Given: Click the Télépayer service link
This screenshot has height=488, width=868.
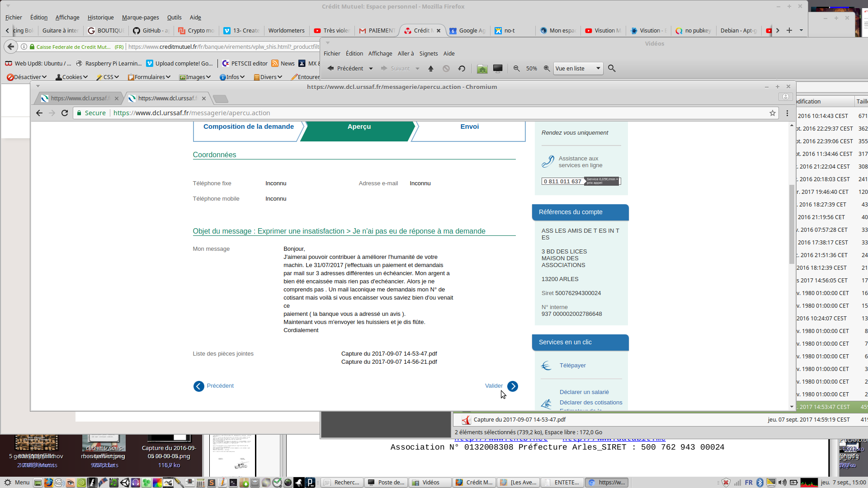Looking at the screenshot, I should [572, 366].
